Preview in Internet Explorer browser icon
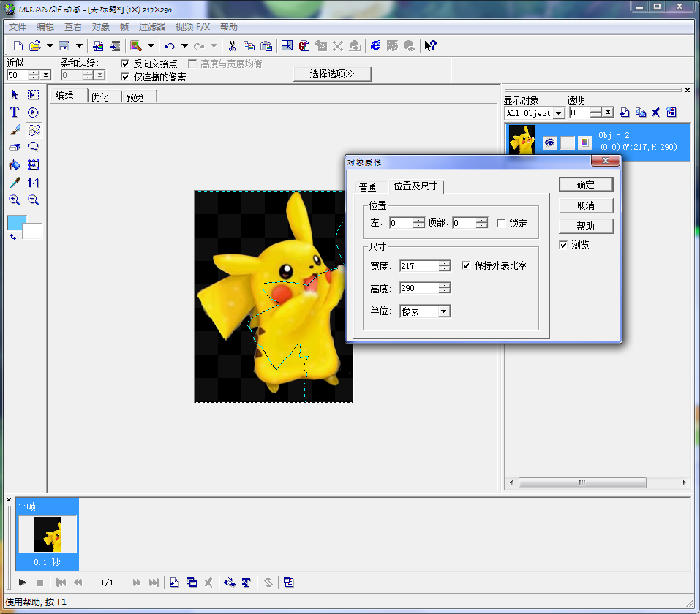 376,45
